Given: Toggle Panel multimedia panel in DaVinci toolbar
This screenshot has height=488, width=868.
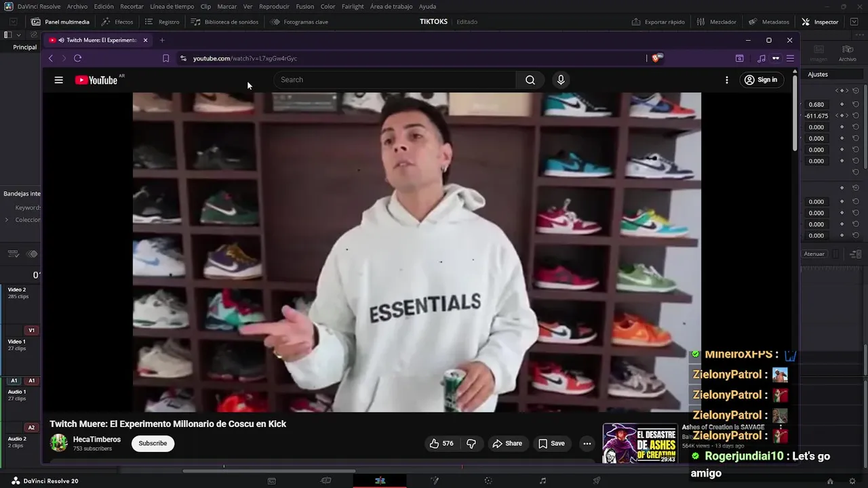Looking at the screenshot, I should 60,22.
